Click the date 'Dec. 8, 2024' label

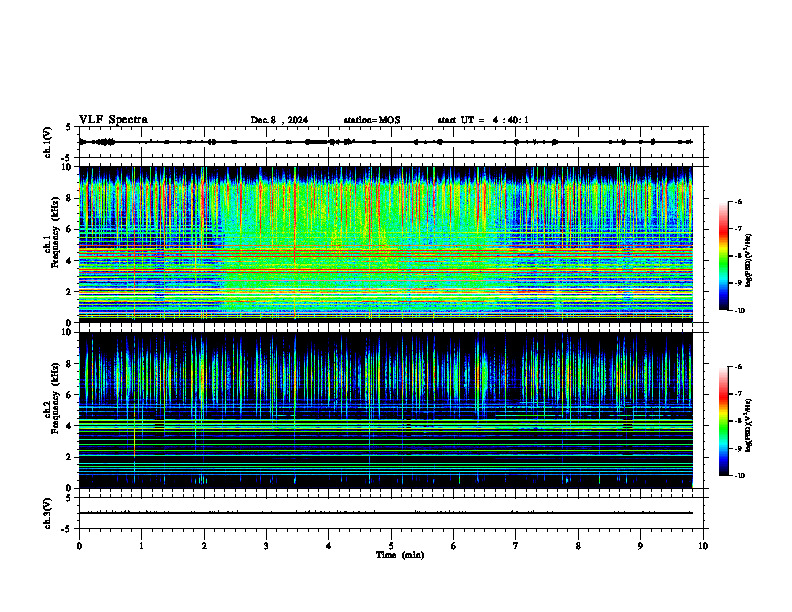click(x=279, y=120)
